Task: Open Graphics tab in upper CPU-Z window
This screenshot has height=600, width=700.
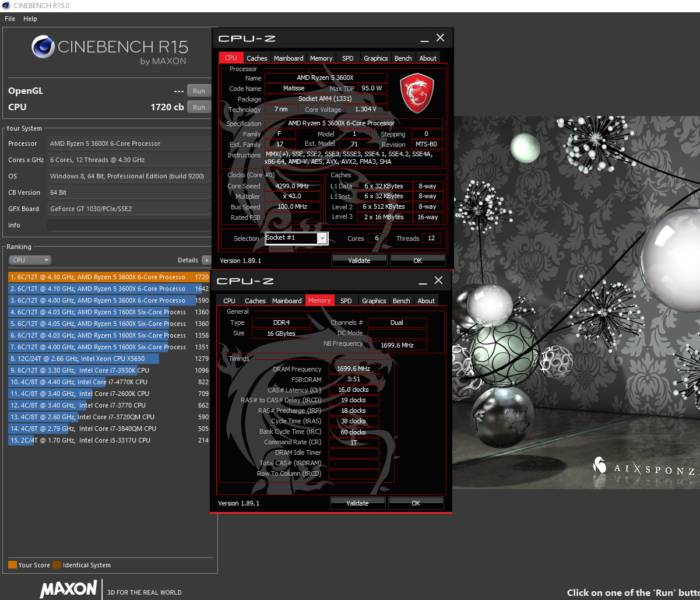Action: (x=376, y=58)
